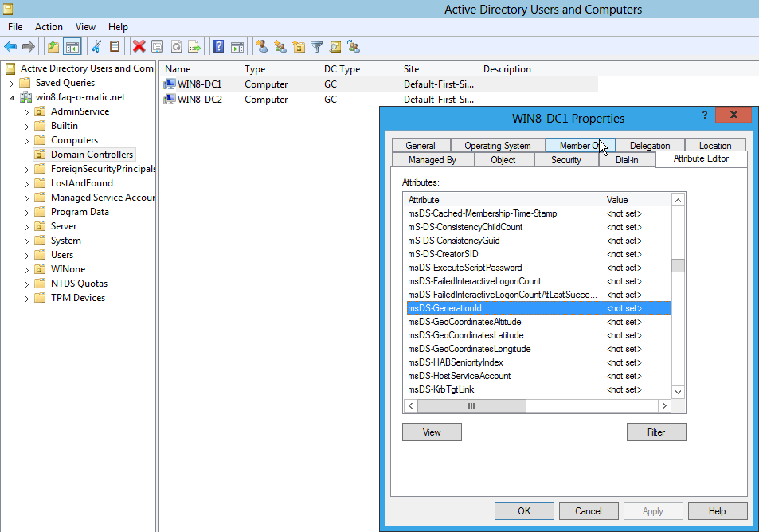The height and width of the screenshot is (532, 759).
Task: Click the Paste clipboard toolbar icon
Action: (x=115, y=47)
